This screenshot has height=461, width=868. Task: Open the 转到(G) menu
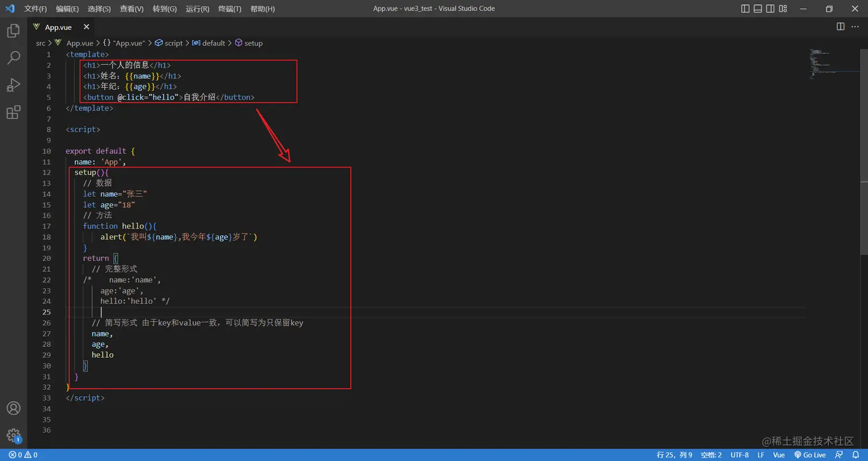(165, 9)
